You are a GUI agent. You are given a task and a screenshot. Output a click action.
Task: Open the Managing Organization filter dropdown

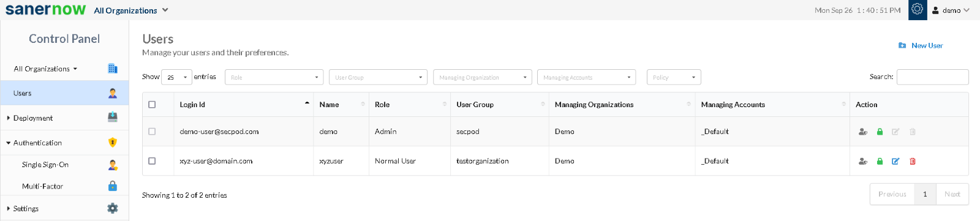[482, 77]
